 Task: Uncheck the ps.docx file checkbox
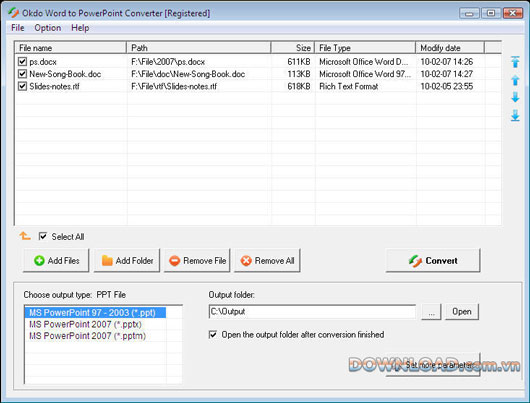[22, 62]
